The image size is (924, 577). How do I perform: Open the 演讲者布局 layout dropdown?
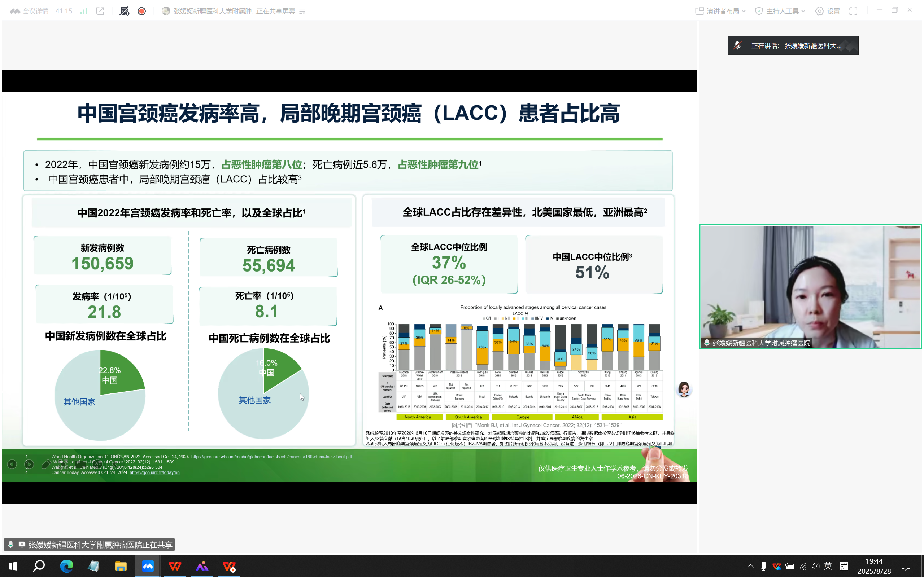[x=720, y=11]
